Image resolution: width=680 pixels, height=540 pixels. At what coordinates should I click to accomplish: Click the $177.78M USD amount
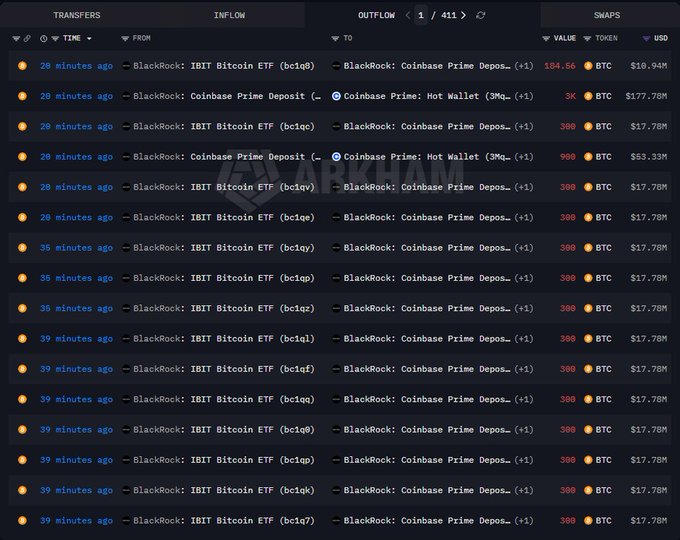tap(646, 96)
